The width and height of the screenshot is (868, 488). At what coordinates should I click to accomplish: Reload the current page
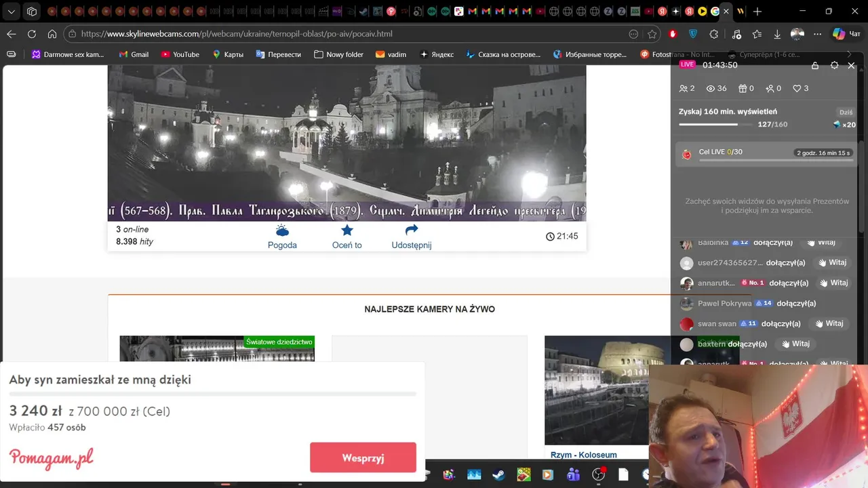coord(32,34)
